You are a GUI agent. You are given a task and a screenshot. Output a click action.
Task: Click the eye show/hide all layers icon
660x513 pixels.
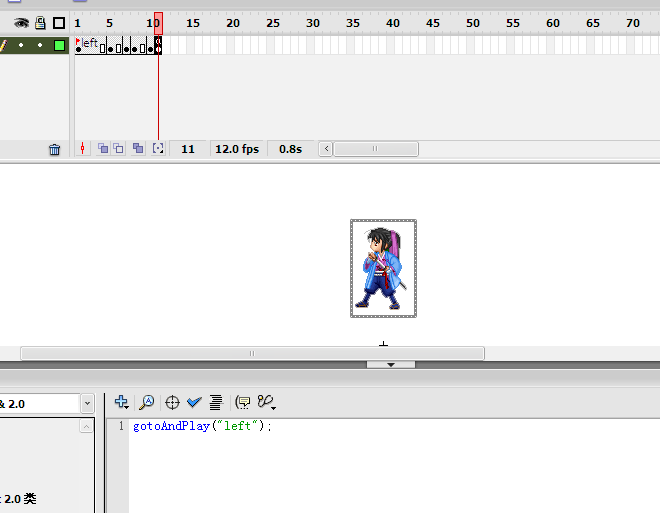pyautogui.click(x=21, y=23)
